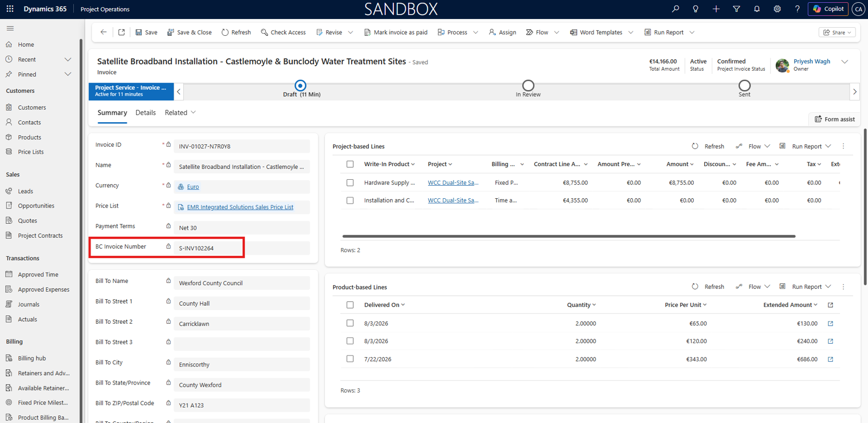Refresh the Project-based Lines grid
The image size is (868, 423).
pos(708,146)
